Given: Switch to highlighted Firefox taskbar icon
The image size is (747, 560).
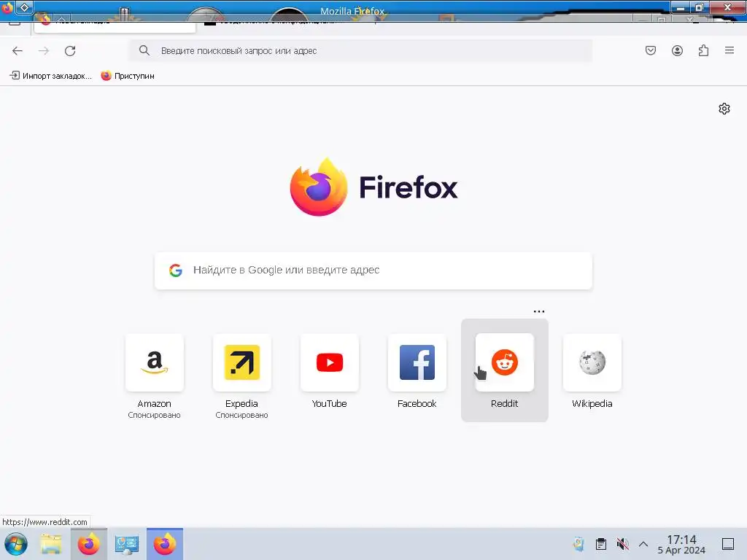Looking at the screenshot, I should tap(165, 544).
